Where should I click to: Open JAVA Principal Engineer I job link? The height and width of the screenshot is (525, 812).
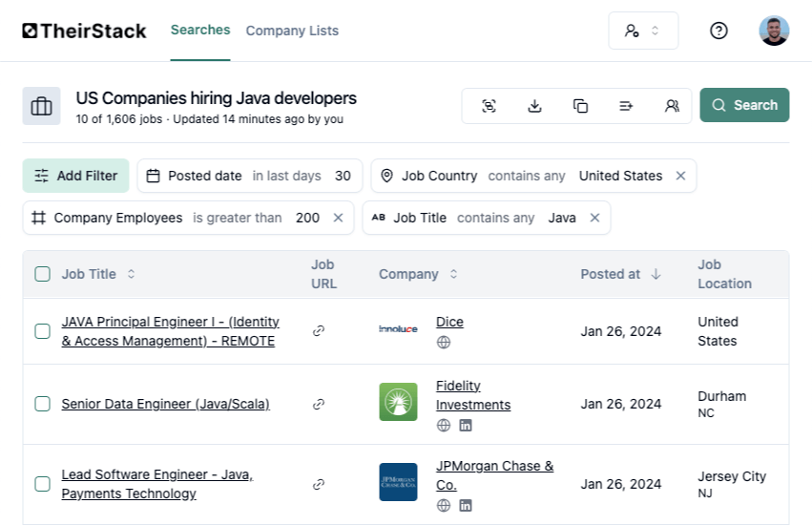click(x=171, y=331)
